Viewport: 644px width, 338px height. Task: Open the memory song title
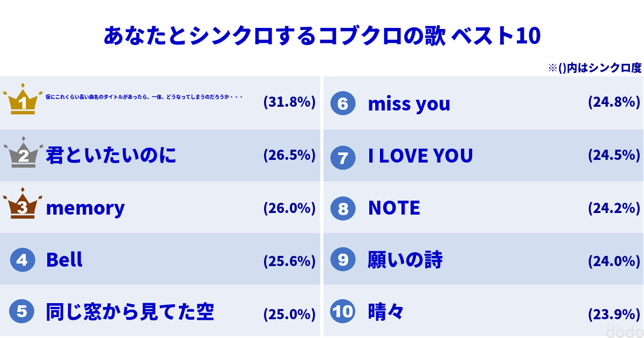tap(85, 208)
